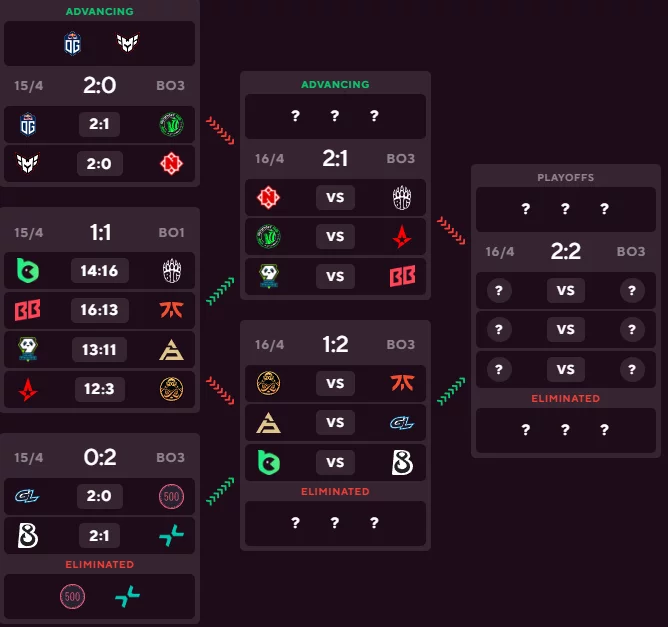Click the 1:1 BO1 round header

[x=99, y=233]
